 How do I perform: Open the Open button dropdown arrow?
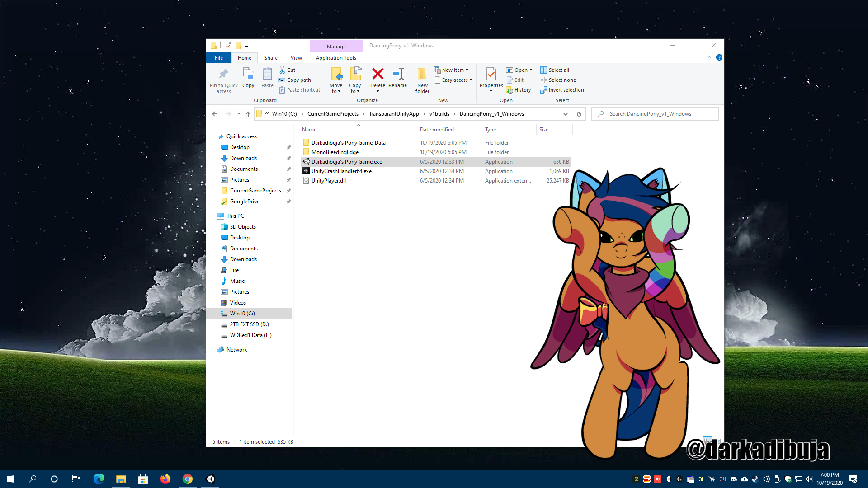click(531, 70)
